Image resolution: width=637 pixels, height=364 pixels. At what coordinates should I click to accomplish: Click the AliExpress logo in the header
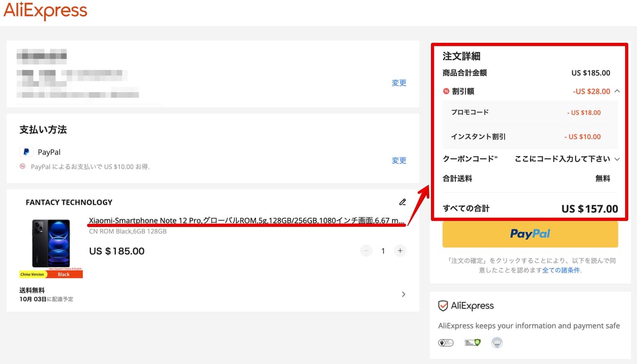pyautogui.click(x=45, y=11)
